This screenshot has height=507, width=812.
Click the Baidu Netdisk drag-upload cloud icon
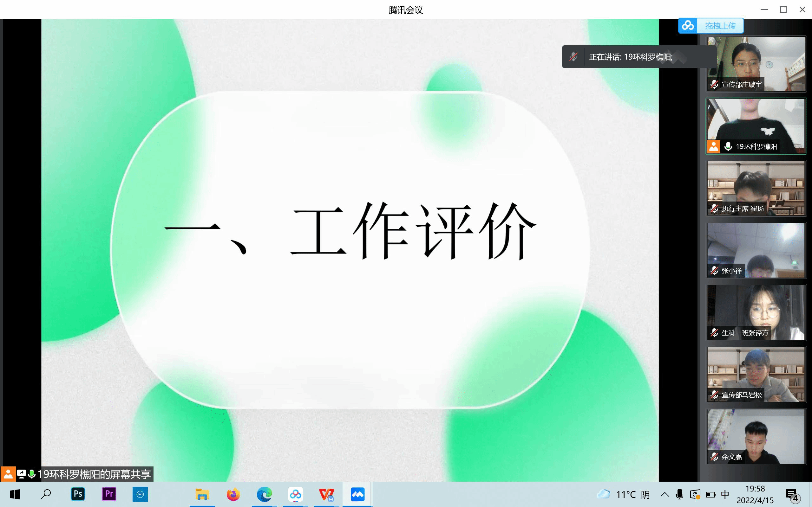688,25
